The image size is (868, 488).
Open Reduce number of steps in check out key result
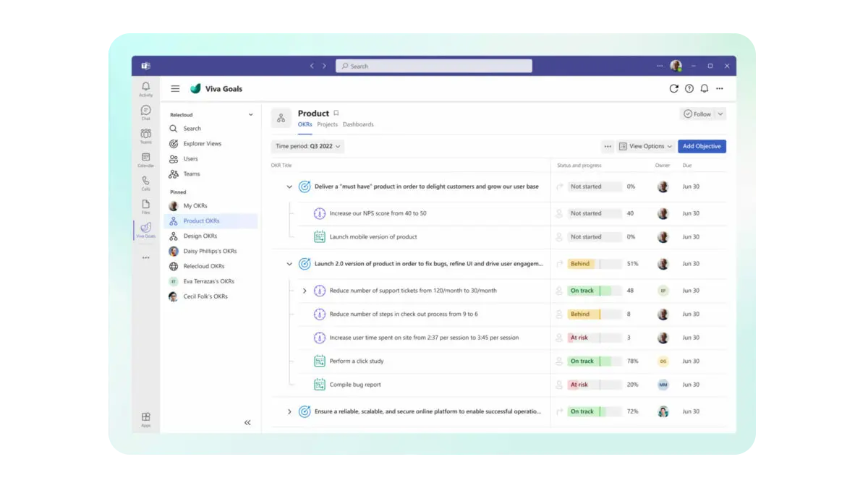404,314
